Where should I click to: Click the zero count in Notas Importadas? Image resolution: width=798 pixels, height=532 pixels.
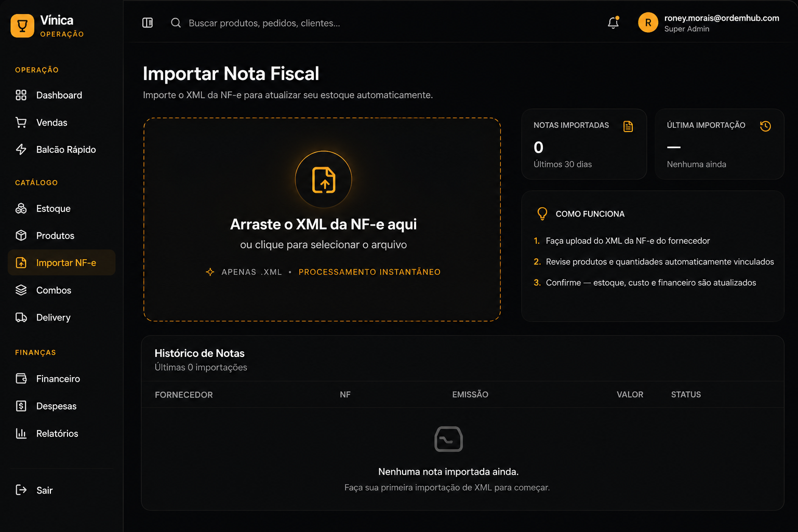point(538,148)
